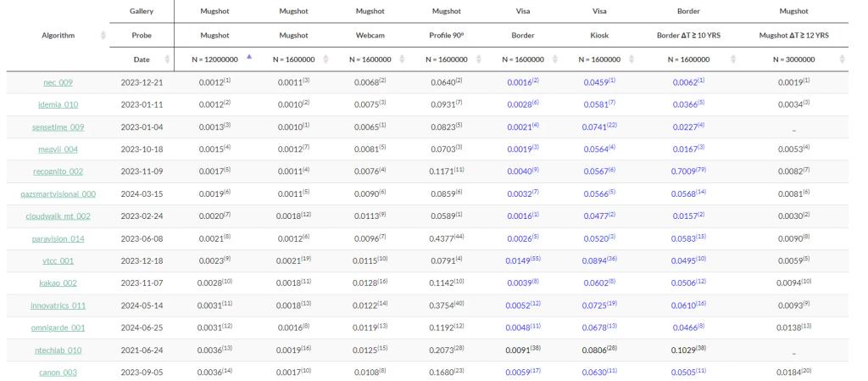The image size is (868, 381).
Task: Click the ascending sort arrow beside N = 12000000
Action: coord(249,57)
